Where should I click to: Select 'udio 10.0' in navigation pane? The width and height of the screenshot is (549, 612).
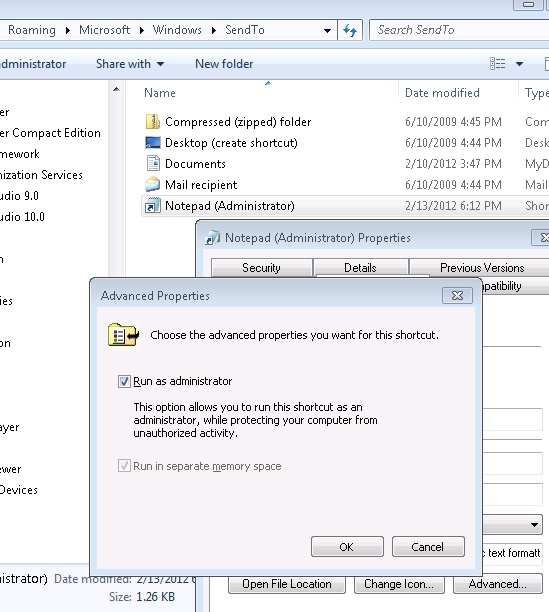pos(22,217)
